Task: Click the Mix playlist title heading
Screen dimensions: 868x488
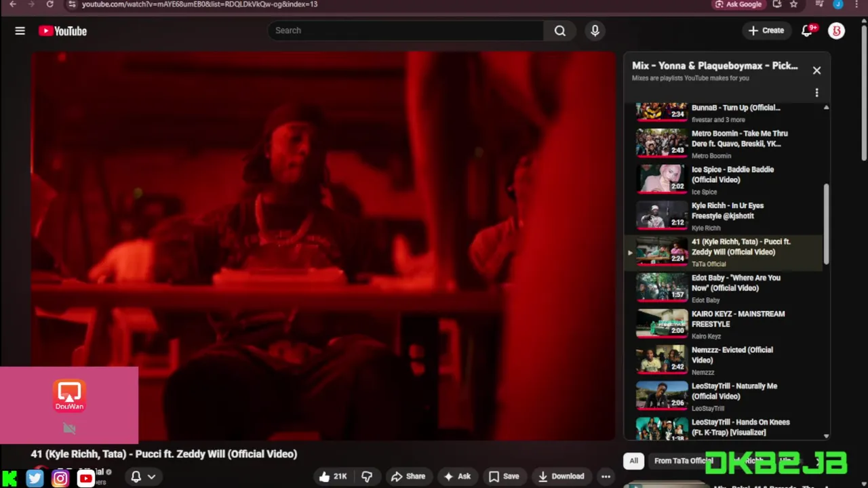Action: (x=715, y=66)
